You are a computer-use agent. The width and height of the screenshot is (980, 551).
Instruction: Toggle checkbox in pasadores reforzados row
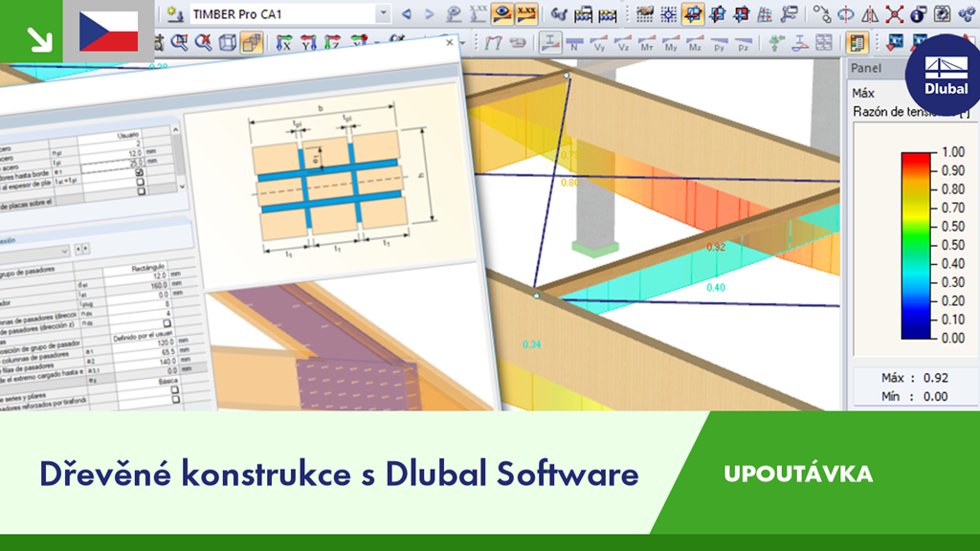pyautogui.click(x=176, y=400)
